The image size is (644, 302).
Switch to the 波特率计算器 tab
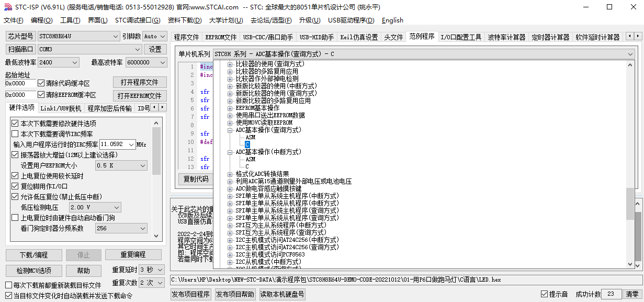[x=506, y=37]
